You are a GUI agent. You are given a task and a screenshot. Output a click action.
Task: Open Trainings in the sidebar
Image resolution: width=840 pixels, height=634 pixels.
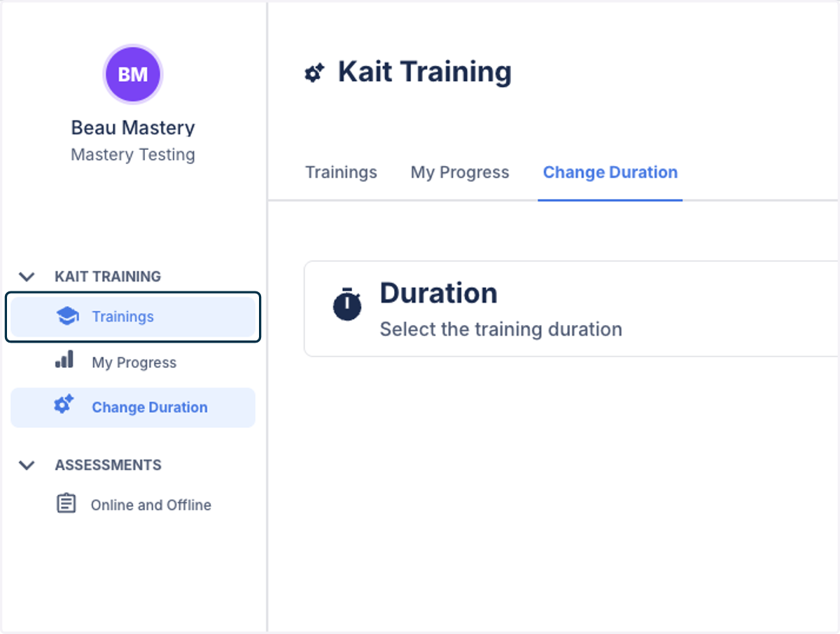pyautogui.click(x=133, y=317)
